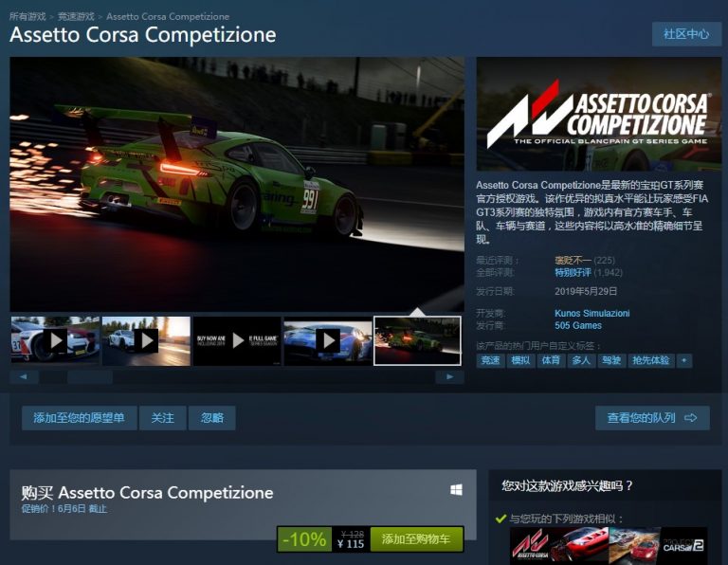This screenshot has width=728, height=565.
Task: Click 添加至购物车 add to cart
Action: tap(416, 539)
